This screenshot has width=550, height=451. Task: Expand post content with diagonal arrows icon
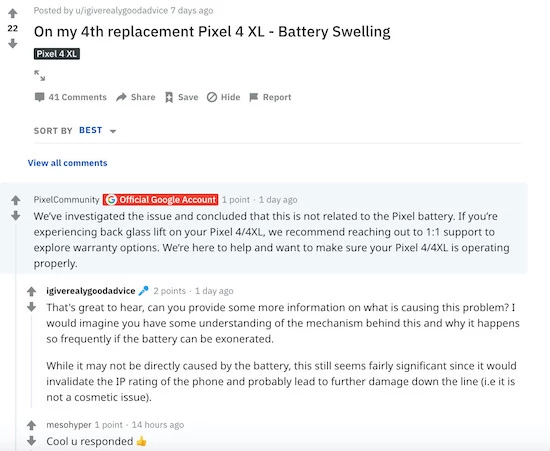(x=40, y=75)
